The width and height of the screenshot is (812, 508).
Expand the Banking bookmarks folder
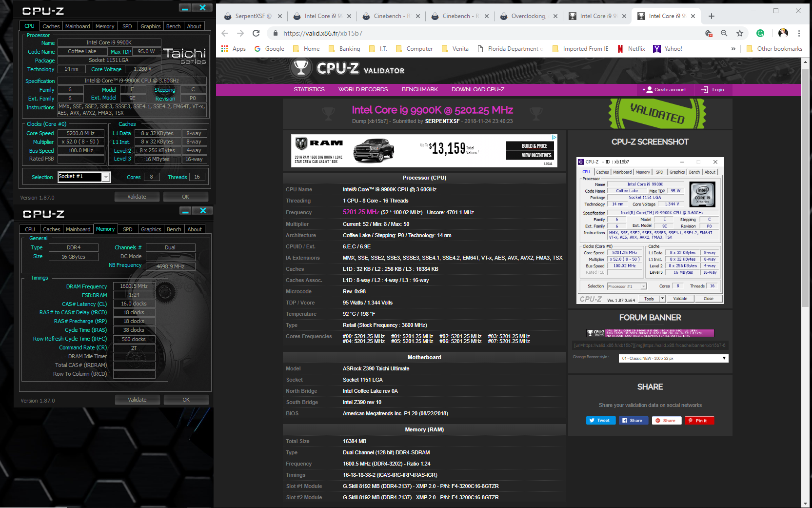coord(344,49)
